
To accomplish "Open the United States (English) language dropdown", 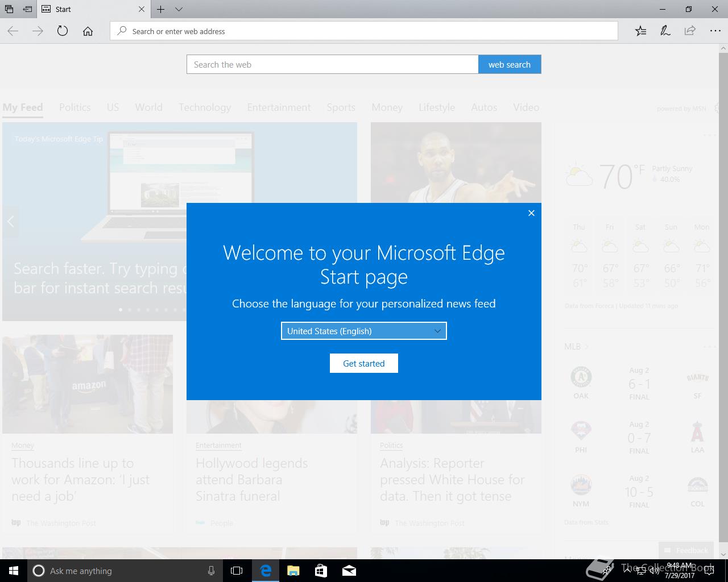I will [364, 331].
